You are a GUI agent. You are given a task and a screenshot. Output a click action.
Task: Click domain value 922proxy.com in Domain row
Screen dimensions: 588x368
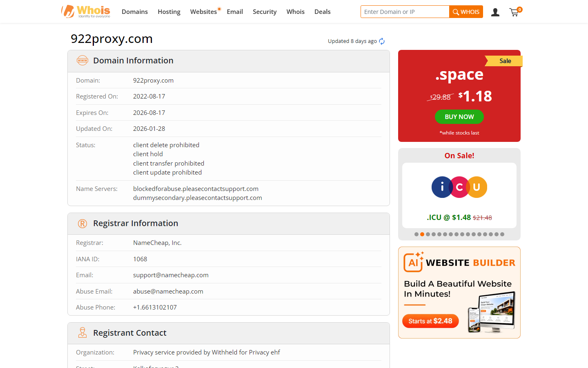pos(153,81)
